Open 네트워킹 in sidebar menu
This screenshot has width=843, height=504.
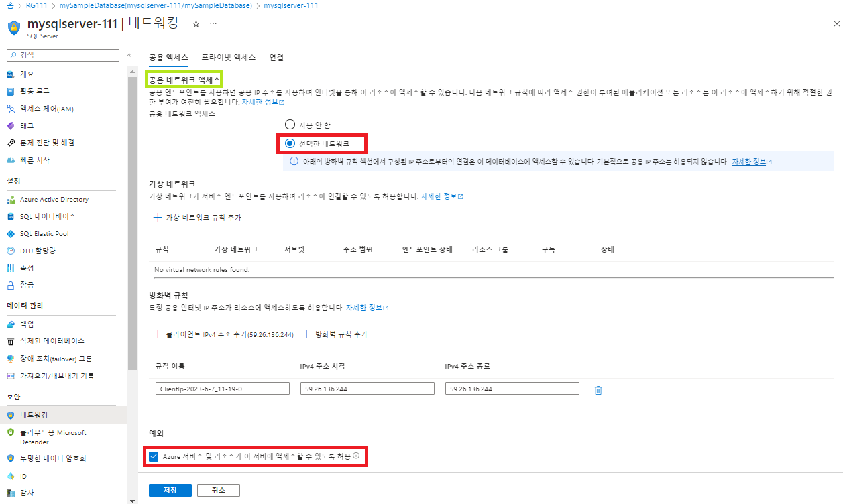pos(63,415)
